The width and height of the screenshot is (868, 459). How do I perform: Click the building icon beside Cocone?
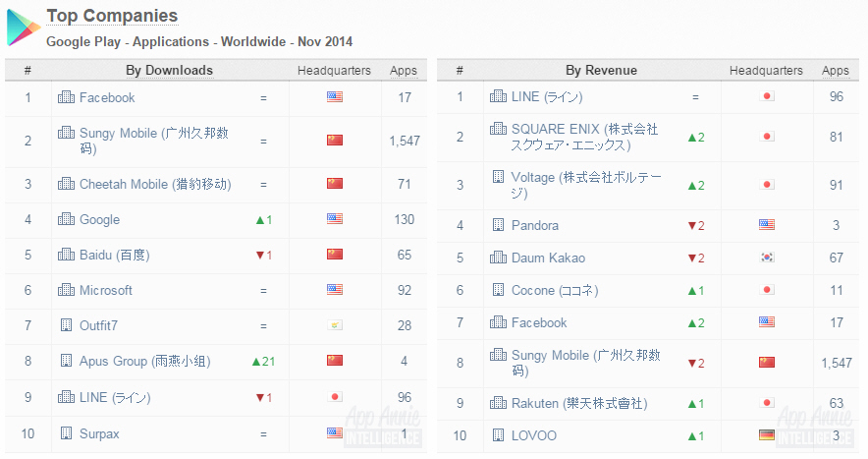coord(498,289)
